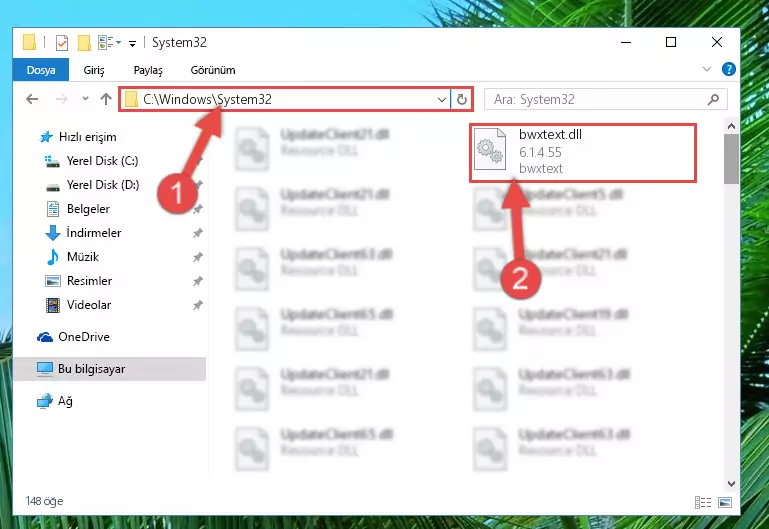Click the New folder icon in quick access toolbar
Viewport: 769px width, 529px height.
click(84, 43)
